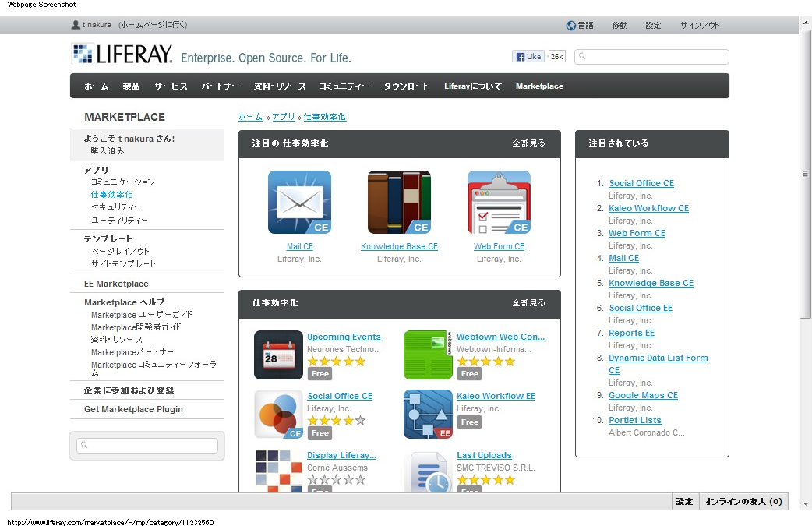Click the Liferay logo
812x526 pixels.
coord(122,54)
